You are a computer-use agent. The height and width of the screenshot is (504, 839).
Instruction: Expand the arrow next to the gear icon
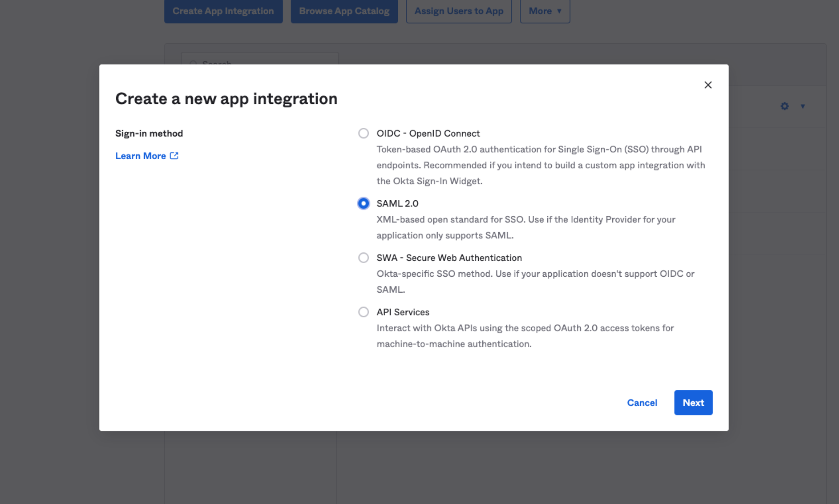pyautogui.click(x=802, y=106)
